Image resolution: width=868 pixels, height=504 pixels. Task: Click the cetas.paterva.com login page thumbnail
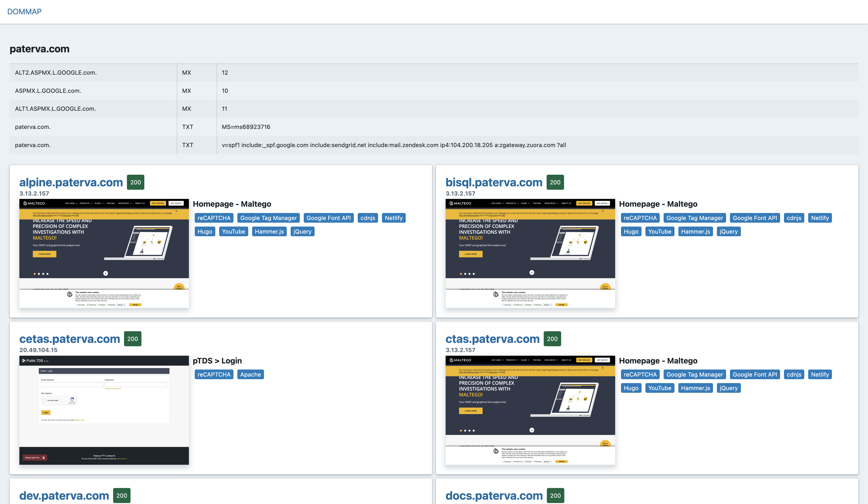(104, 410)
